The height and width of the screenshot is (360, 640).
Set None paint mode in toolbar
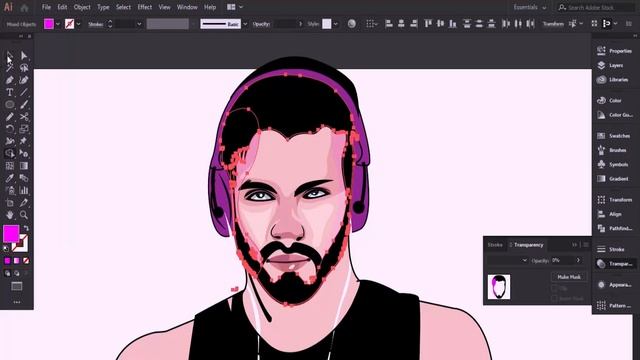click(26, 260)
